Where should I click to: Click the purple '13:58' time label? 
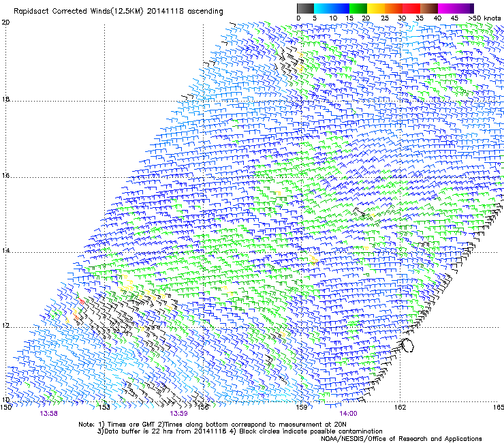click(49, 414)
